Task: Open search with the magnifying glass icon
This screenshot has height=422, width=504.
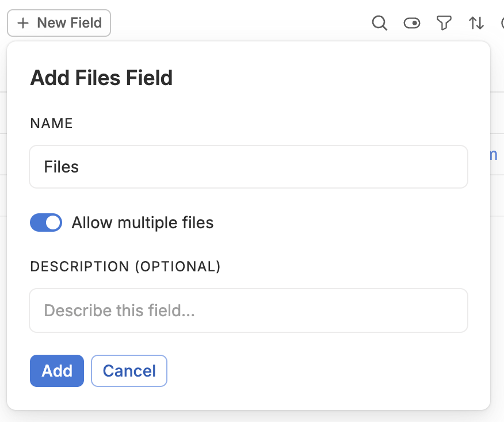Action: pos(380,23)
